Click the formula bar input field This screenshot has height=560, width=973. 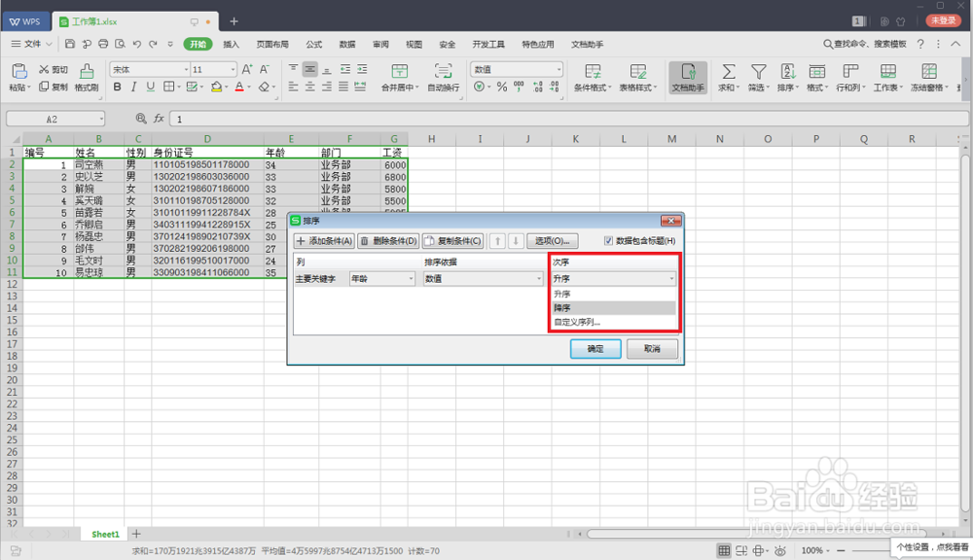pyautogui.click(x=569, y=119)
